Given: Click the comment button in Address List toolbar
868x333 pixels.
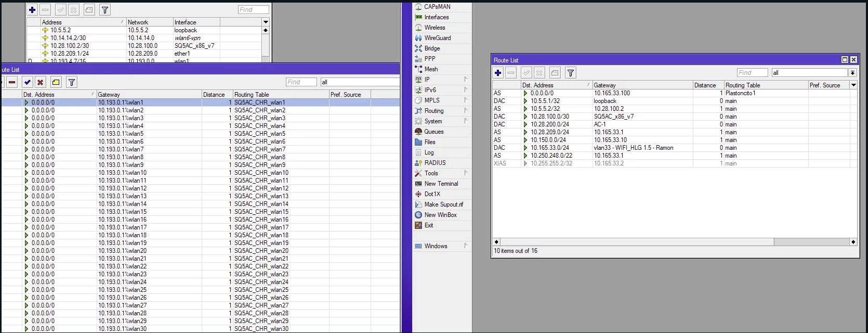Looking at the screenshot, I should tap(89, 10).
